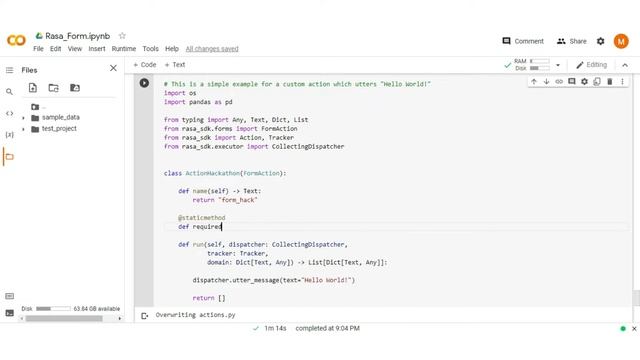Click the 'return []' code line
Screen dimensions: 640x360
point(209,298)
